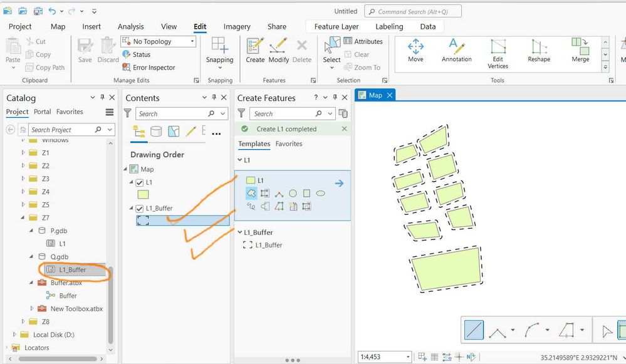The height and width of the screenshot is (364, 626).
Task: Click the Snapping button
Action: coord(219,52)
